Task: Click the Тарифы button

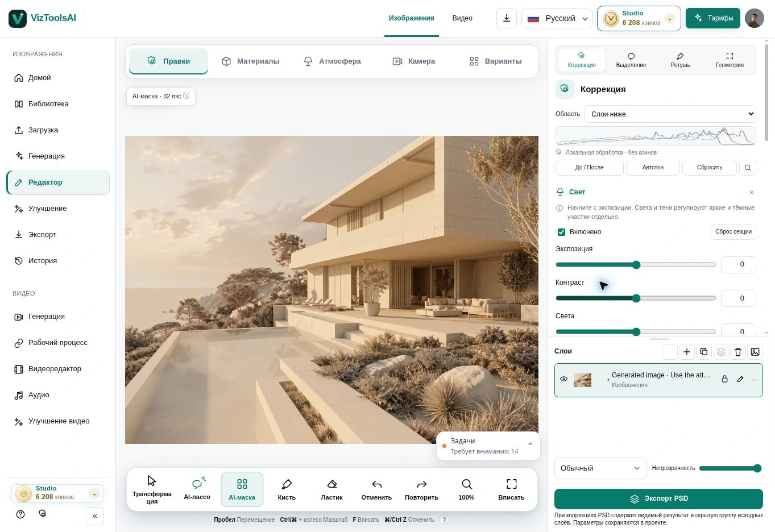Action: point(713,18)
